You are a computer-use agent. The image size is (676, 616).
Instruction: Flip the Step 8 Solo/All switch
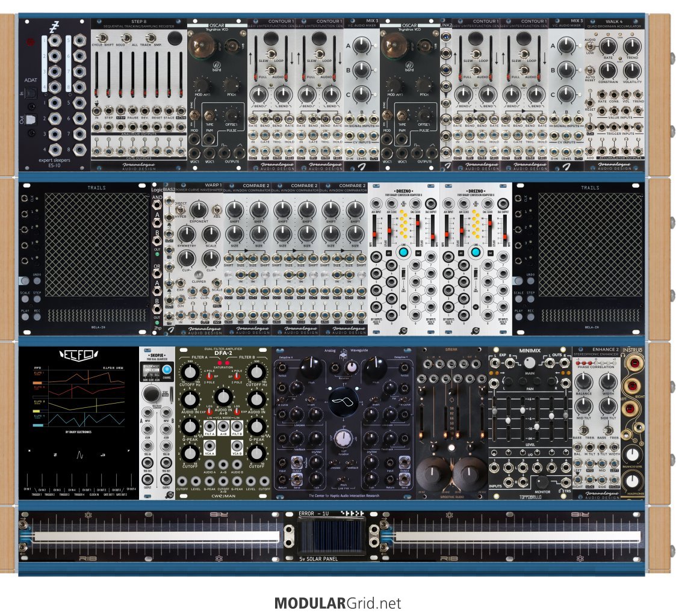pyautogui.click(x=126, y=38)
